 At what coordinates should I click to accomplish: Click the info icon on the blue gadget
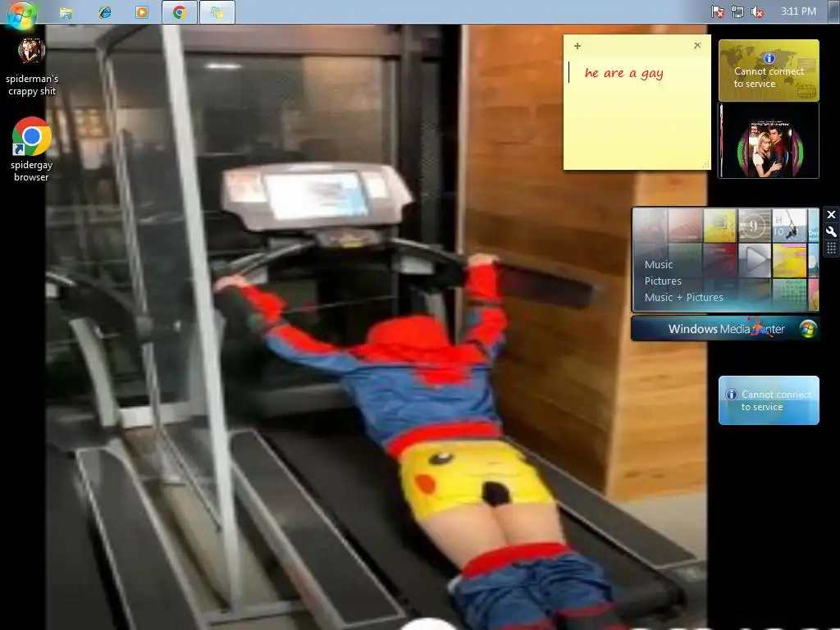pyautogui.click(x=731, y=395)
